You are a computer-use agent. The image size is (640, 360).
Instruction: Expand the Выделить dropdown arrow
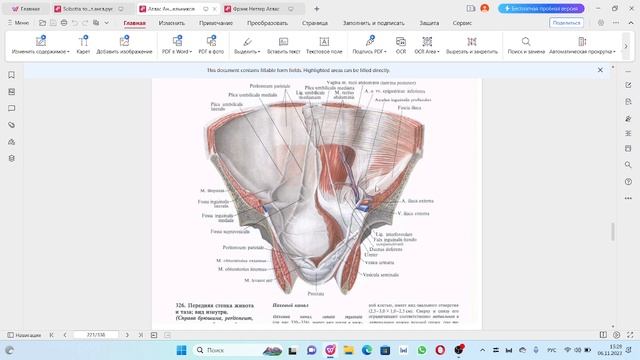coord(259,52)
